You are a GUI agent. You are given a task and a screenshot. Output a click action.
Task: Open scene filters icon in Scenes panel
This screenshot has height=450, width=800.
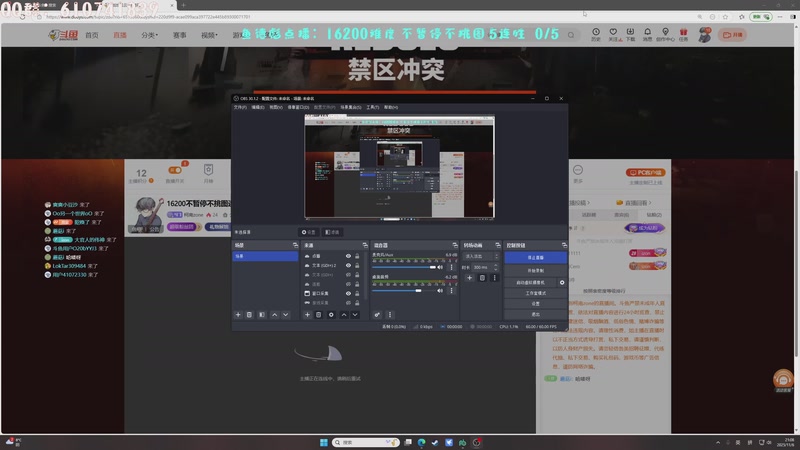[262, 315]
